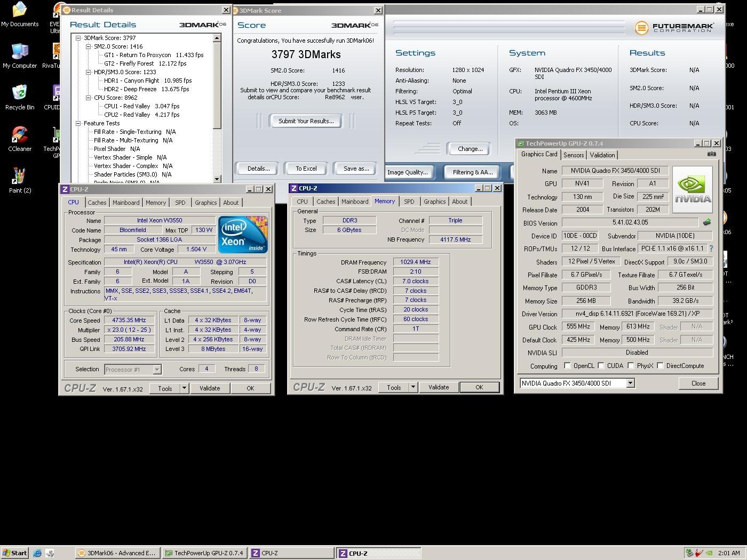The height and width of the screenshot is (560, 747).
Task: Click safely remove hardware tray icon
Action: click(x=689, y=553)
